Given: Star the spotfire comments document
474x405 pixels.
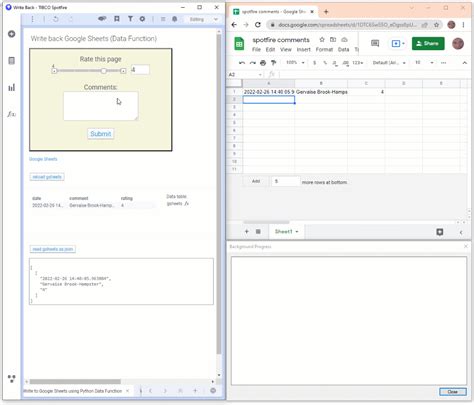Looking at the screenshot, I should [322, 40].
